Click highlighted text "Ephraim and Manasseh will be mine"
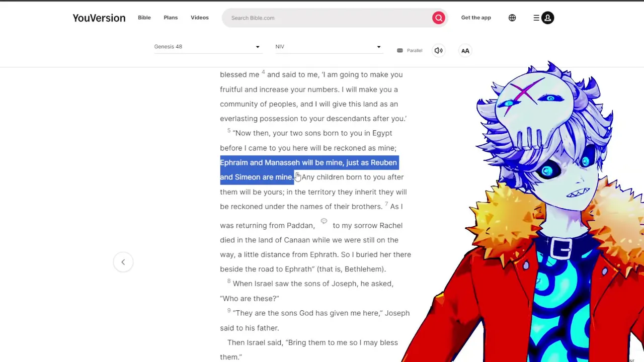This screenshot has width=644, height=362. point(282,162)
